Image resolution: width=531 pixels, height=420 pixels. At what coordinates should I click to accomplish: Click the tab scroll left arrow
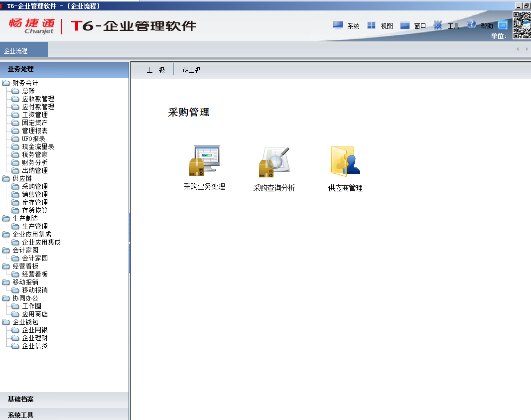[x=518, y=49]
